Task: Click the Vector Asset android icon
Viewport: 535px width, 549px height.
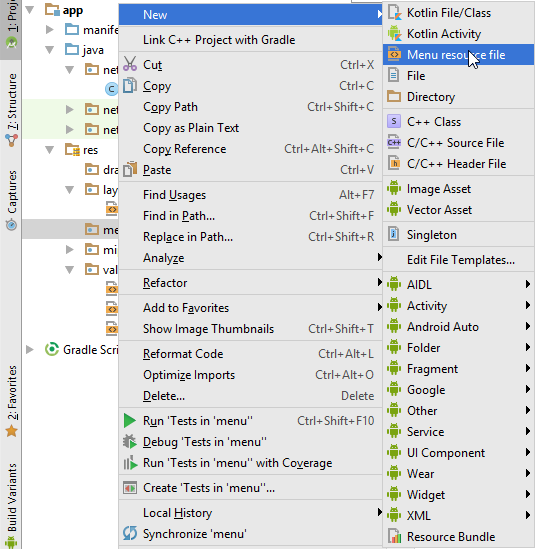Action: [394, 209]
